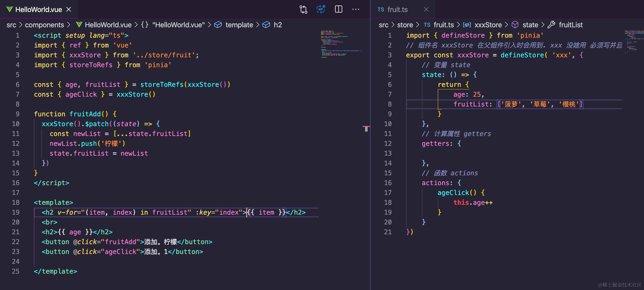644x290 pixels.
Task: Open 'HelloWorld.vue' file breadcrumb segment
Action: 108,25
